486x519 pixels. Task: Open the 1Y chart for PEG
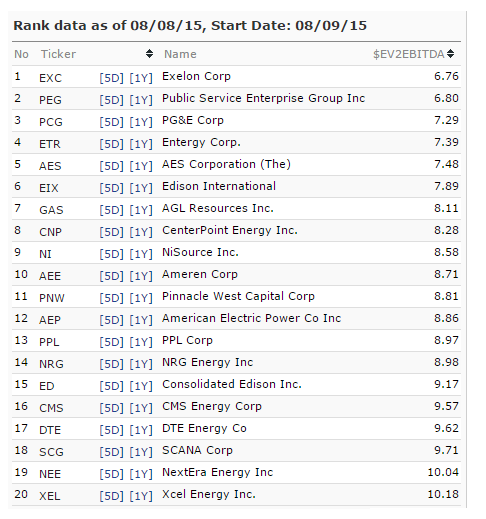coord(141,100)
